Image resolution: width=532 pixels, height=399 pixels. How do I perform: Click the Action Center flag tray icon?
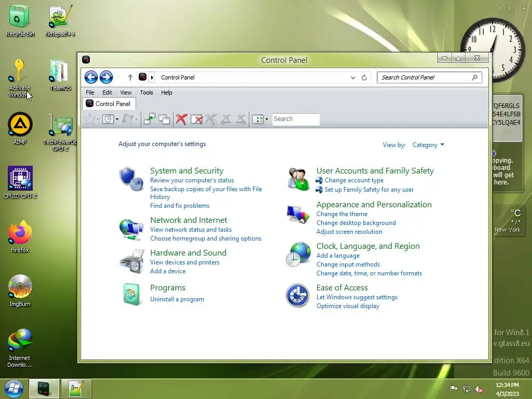click(x=454, y=389)
